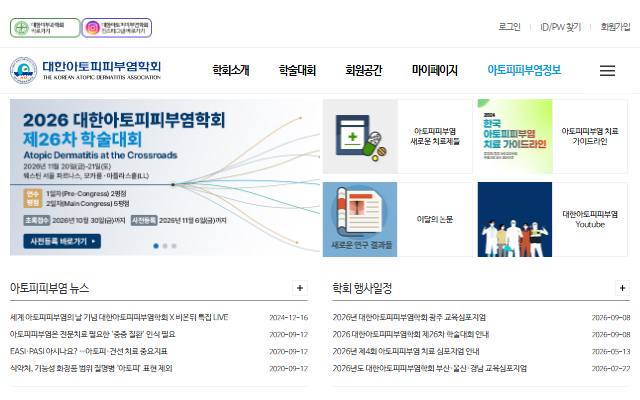Select the first banner slide dot
640x400 pixels.
[x=156, y=246]
